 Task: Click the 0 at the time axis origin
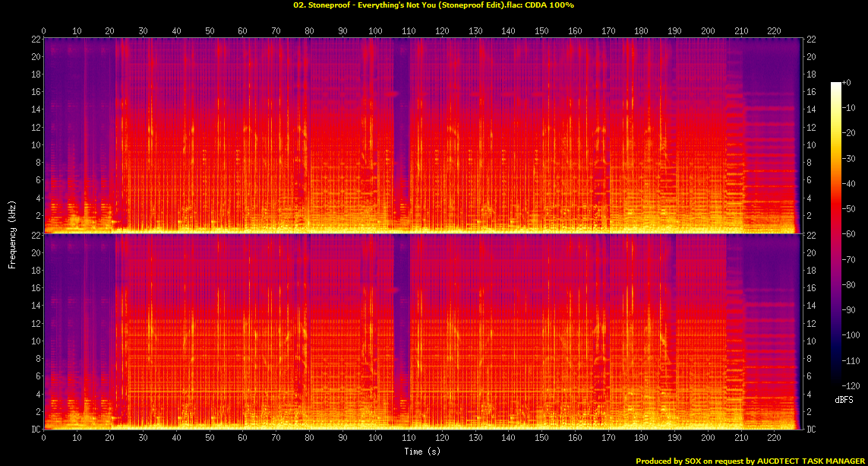(44, 439)
